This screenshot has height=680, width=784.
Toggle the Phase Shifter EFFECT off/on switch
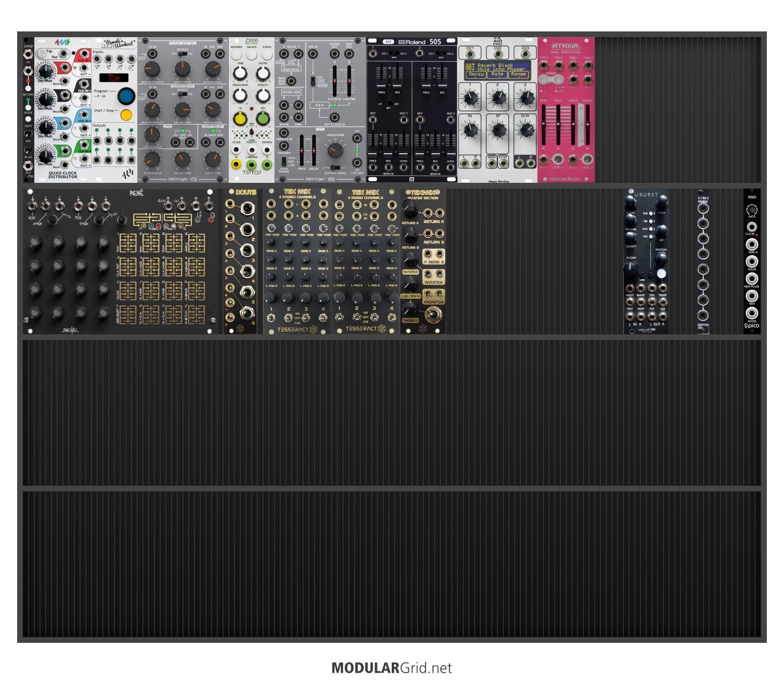[182, 54]
